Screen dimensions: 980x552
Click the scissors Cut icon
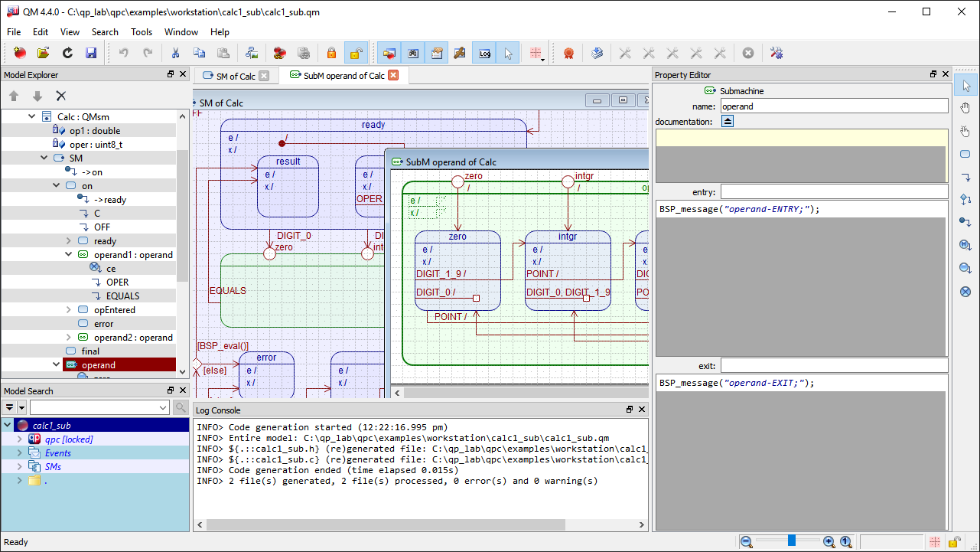point(175,53)
